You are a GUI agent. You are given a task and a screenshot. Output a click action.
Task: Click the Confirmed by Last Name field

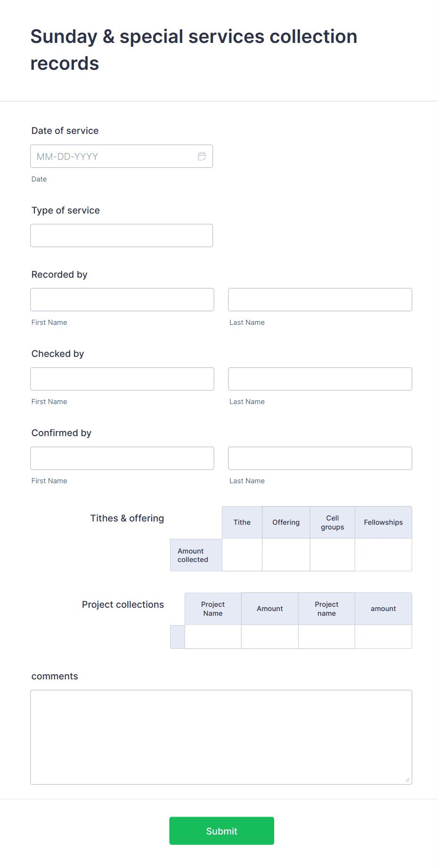pos(320,458)
